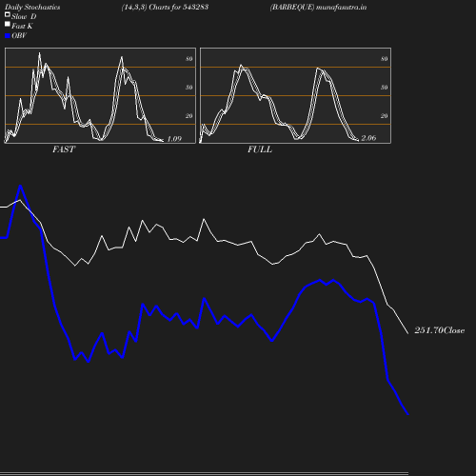Click the '(BARBEQUE) munafasutra.in' text
476x476 pixels.
coord(318,7)
